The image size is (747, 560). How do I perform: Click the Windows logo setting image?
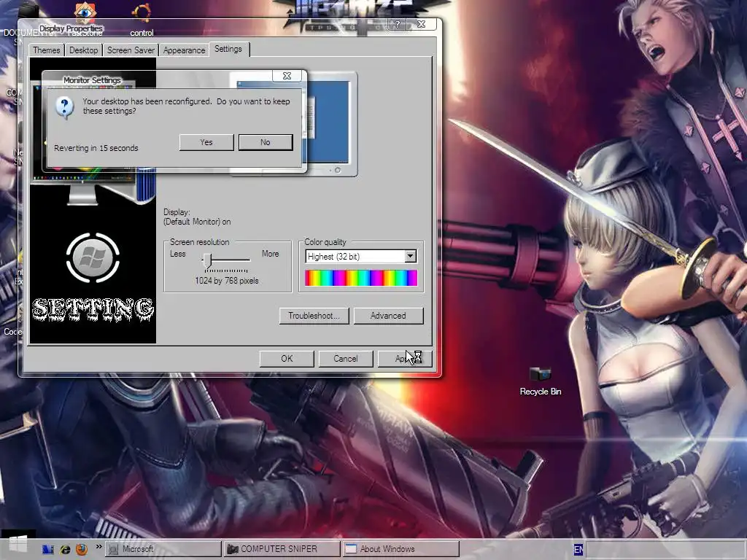(93, 257)
